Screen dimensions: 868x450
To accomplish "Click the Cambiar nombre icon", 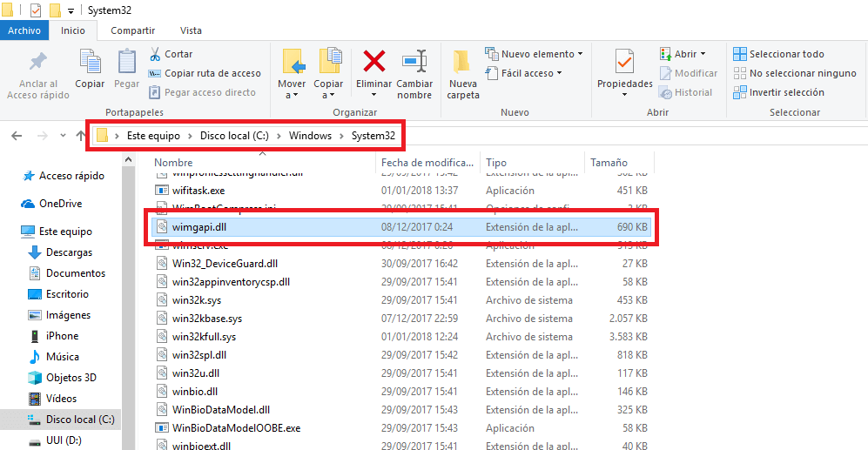I will pos(414,61).
